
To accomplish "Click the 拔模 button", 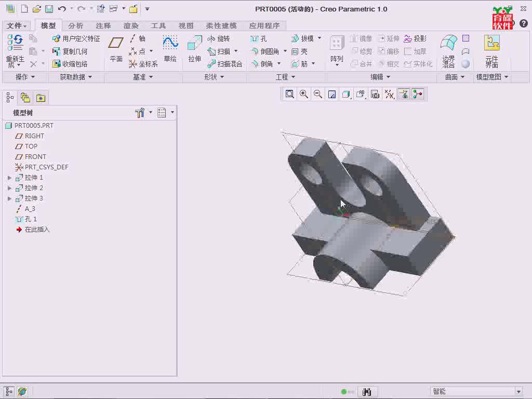I will tap(303, 38).
